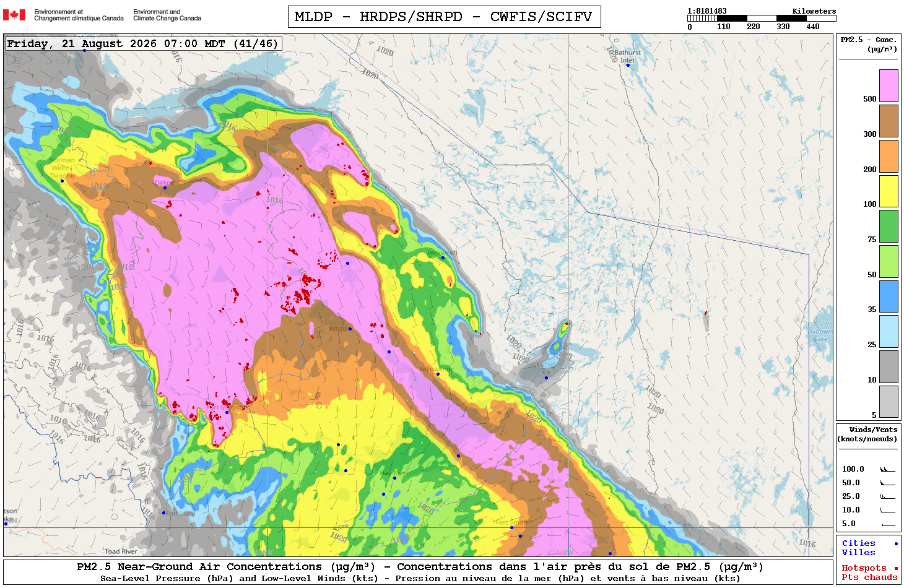The image size is (904, 588).
Task: Click the 300 value in concentration legend
Action: pyautogui.click(x=869, y=134)
